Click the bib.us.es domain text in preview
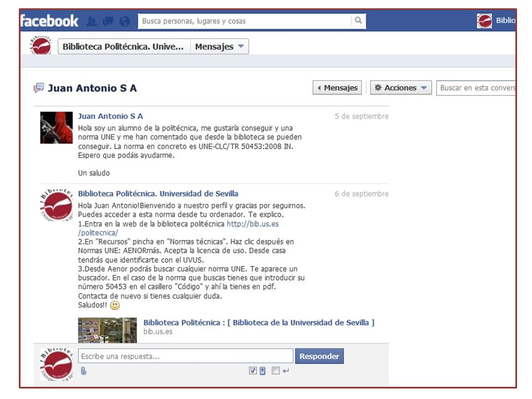The width and height of the screenshot is (532, 399). tap(158, 331)
